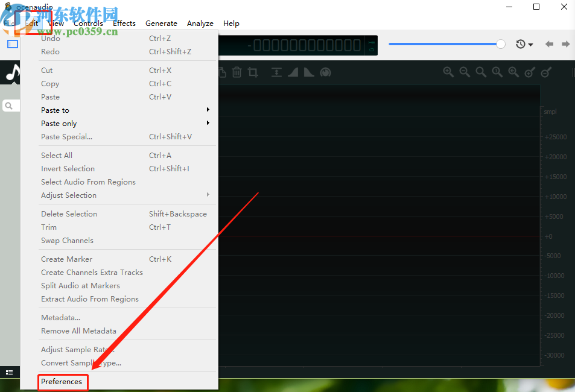Image resolution: width=575 pixels, height=392 pixels.
Task: Click the forward arrow button
Action: click(x=565, y=44)
